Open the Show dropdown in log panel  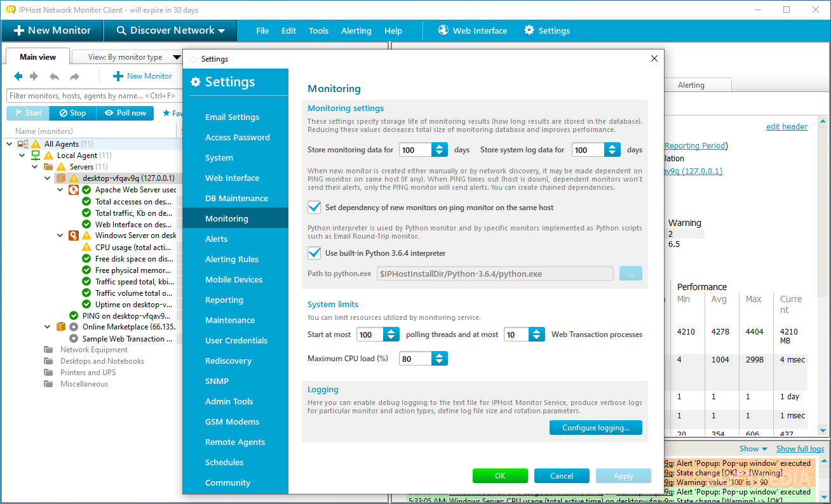(x=753, y=449)
